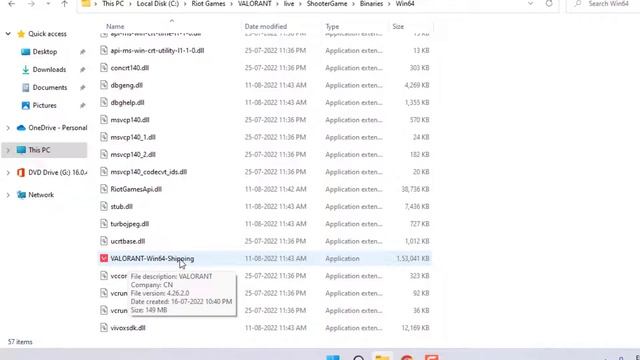Select the dbgeng.dll file

[127, 85]
